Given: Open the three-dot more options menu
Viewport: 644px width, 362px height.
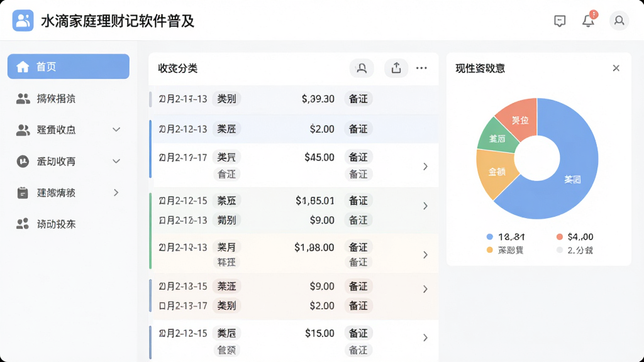Looking at the screenshot, I should pyautogui.click(x=421, y=68).
